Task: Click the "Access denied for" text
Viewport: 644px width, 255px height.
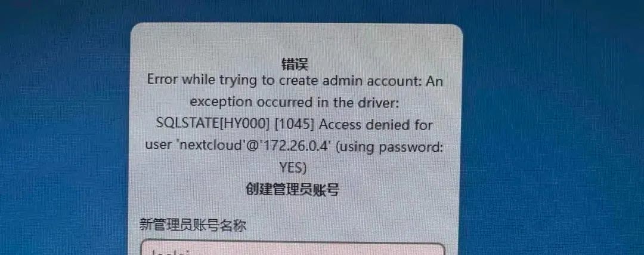Action: click(x=376, y=124)
